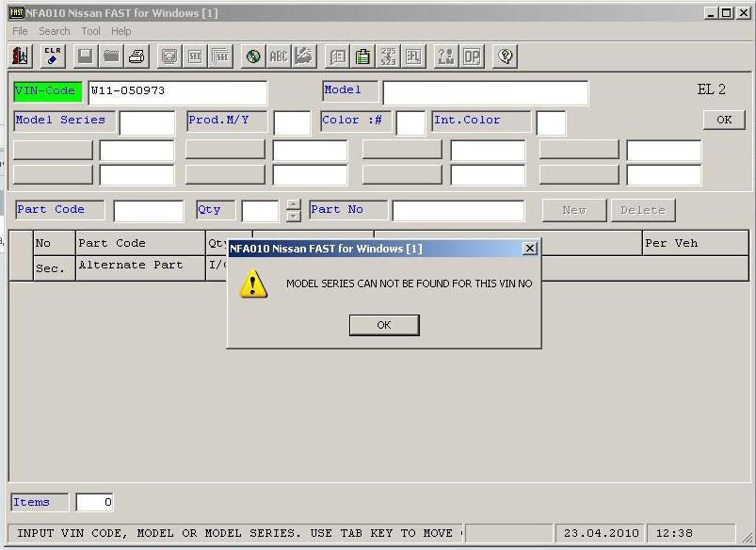The image size is (756, 550).
Task: Click the Part Code input field
Action: click(149, 211)
